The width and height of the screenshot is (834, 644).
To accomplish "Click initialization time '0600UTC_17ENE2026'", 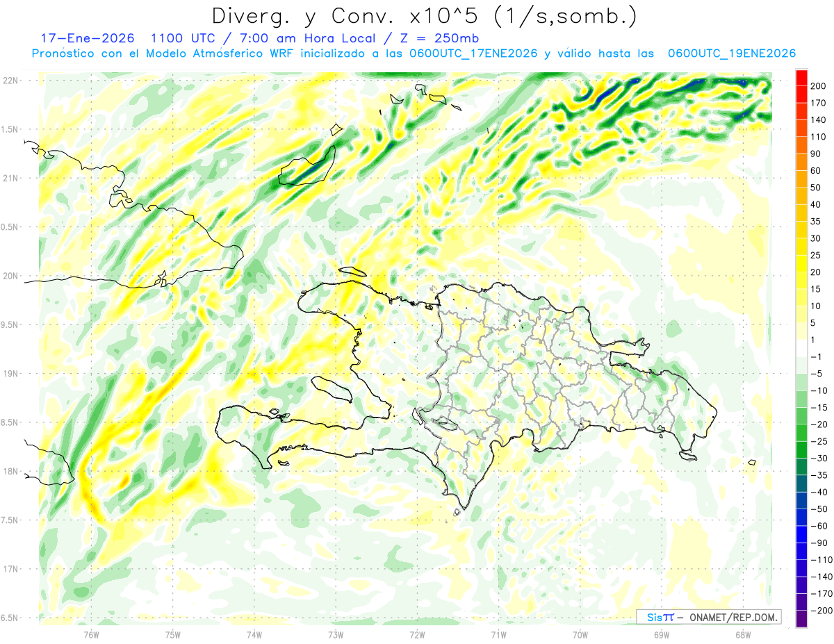I will (472, 53).
